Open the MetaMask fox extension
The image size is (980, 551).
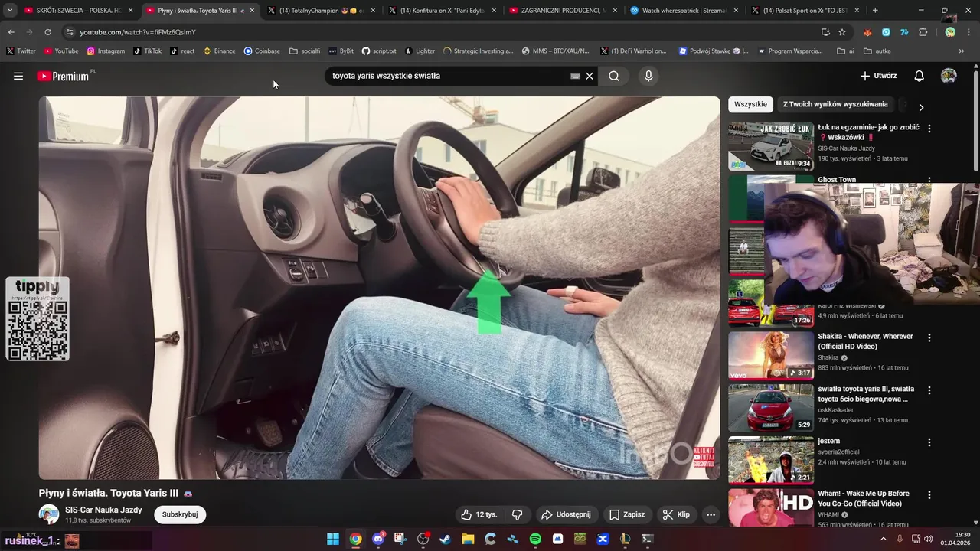coord(867,32)
